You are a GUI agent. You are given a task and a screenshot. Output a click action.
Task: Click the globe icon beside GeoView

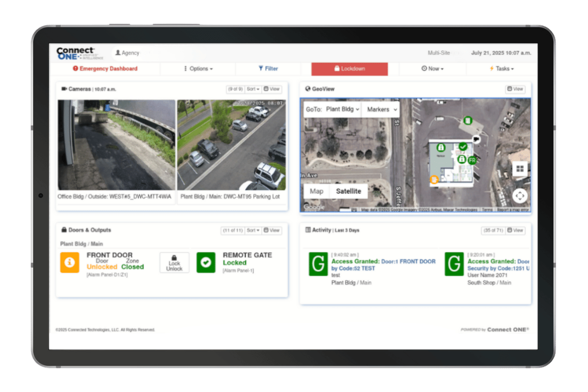point(308,89)
